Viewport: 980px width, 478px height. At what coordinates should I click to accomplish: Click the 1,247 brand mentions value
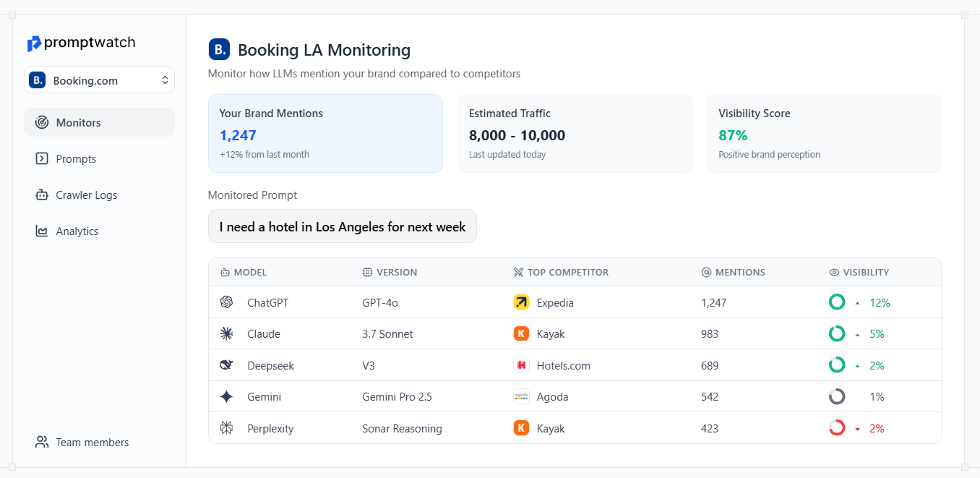(238, 135)
